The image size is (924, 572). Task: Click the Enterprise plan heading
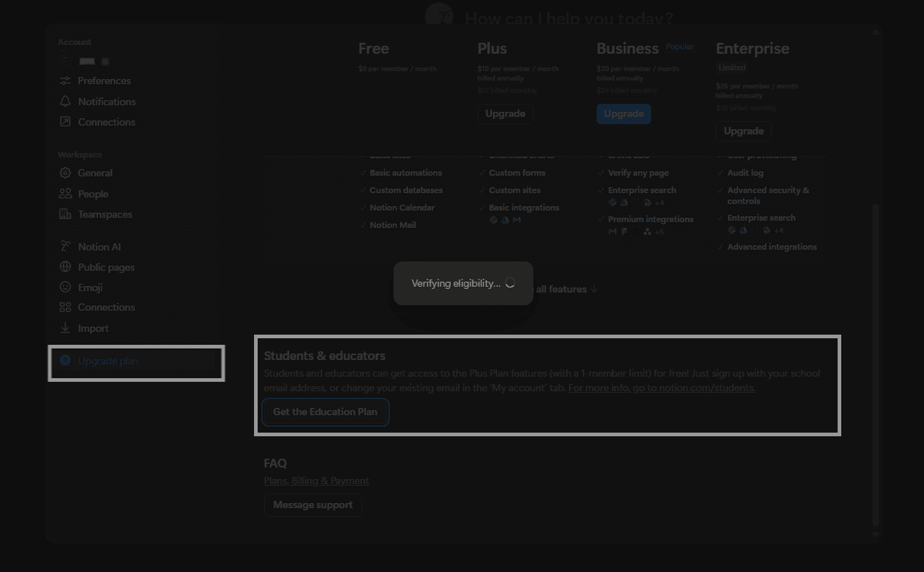tap(753, 49)
